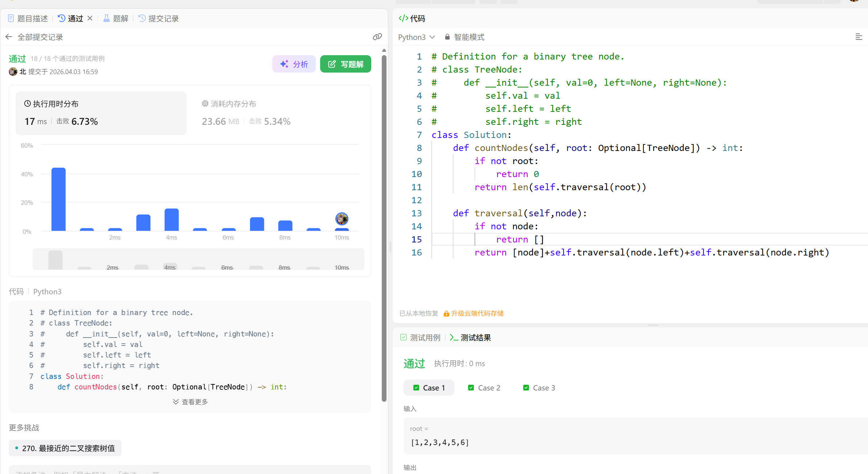Screen dimensions: 868x474
Task: Close the 通过 submission tab
Action: (x=90, y=18)
